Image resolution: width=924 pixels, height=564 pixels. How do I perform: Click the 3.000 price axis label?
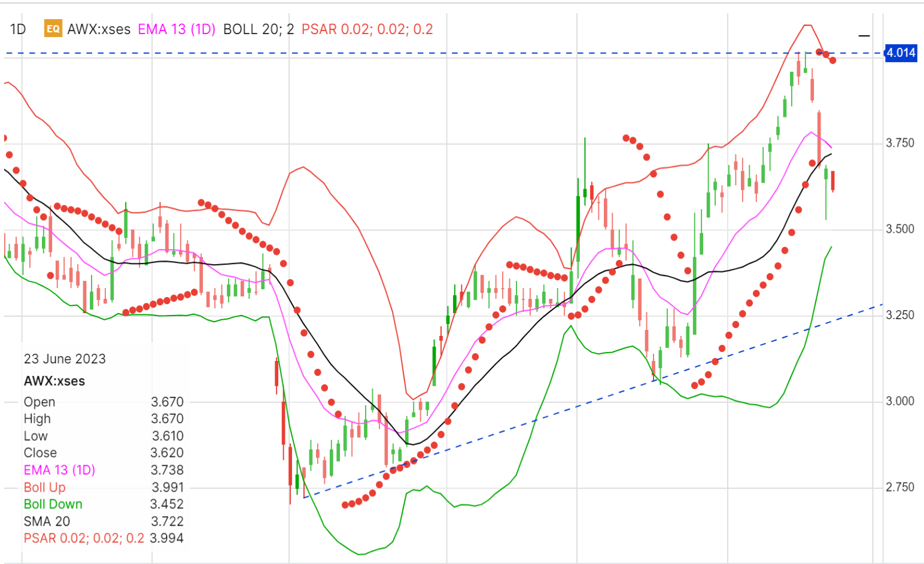[x=900, y=401]
